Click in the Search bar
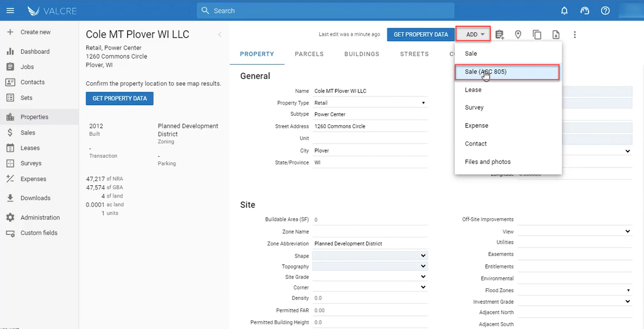This screenshot has width=644, height=329. click(x=325, y=10)
